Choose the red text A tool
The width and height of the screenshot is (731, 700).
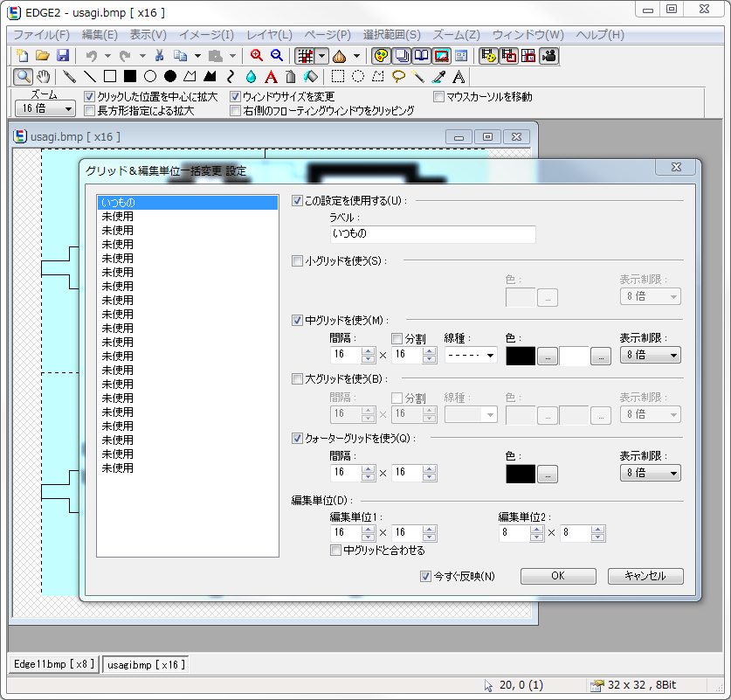pos(272,77)
